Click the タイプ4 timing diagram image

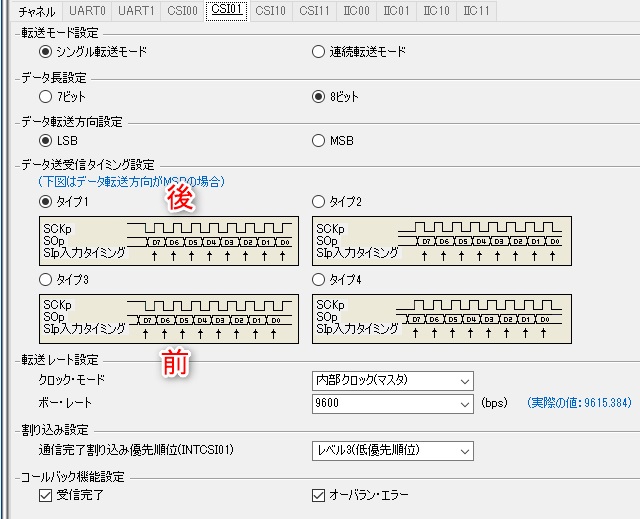click(x=442, y=318)
